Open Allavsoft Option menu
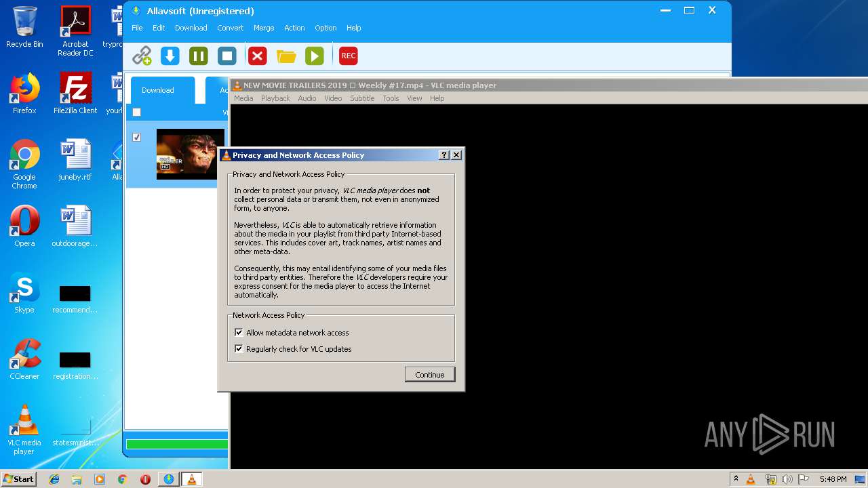868x488 pixels. pyautogui.click(x=325, y=28)
